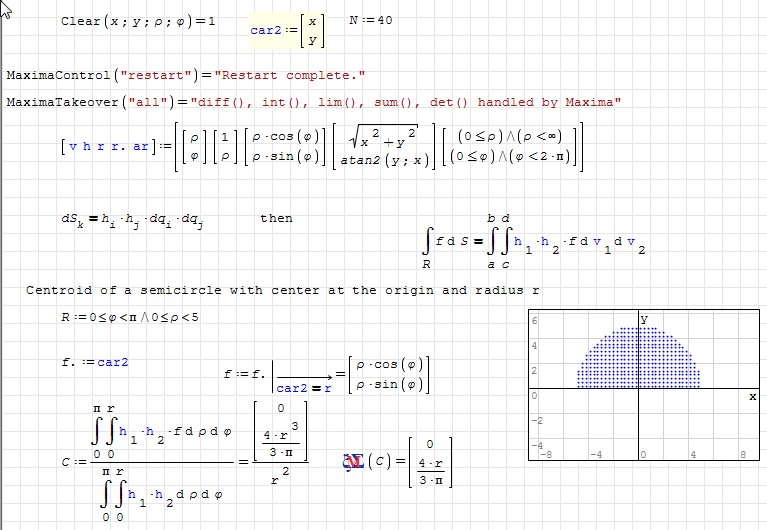This screenshot has height=530, width=767.
Task: Select the N := 40 assignment
Action: coord(370,21)
